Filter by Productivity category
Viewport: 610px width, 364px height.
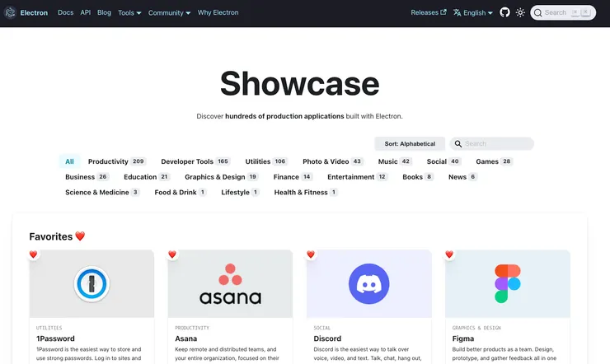(117, 161)
